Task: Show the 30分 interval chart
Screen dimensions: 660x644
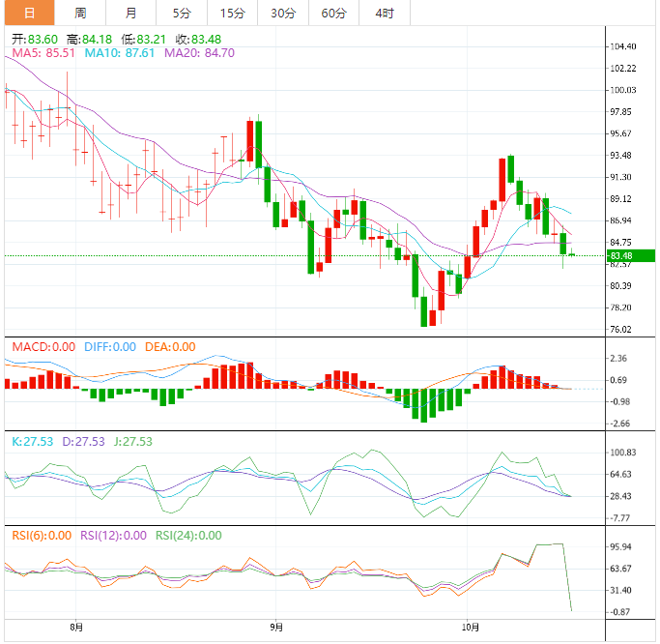Action: [x=283, y=13]
